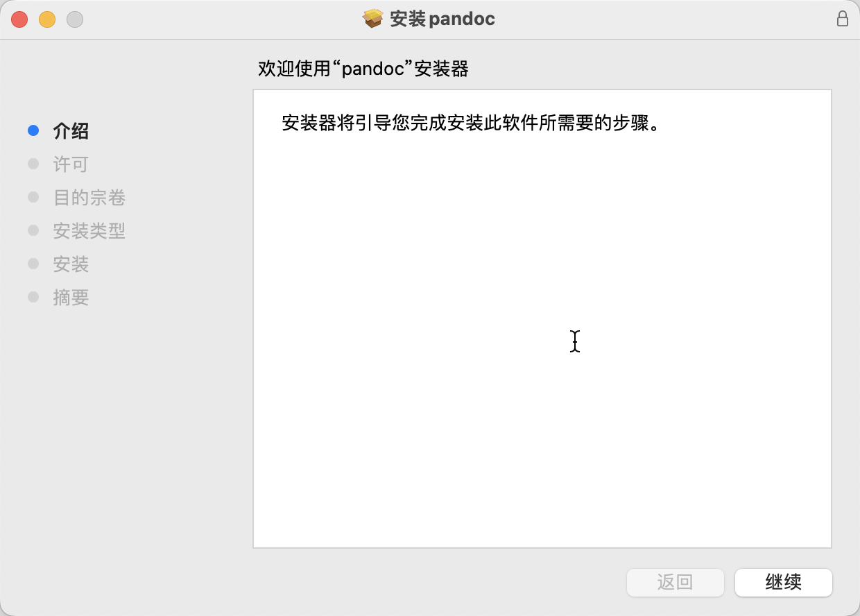Image resolution: width=860 pixels, height=616 pixels.
Task: Click the dot next to 安装类型
Action: 33,230
